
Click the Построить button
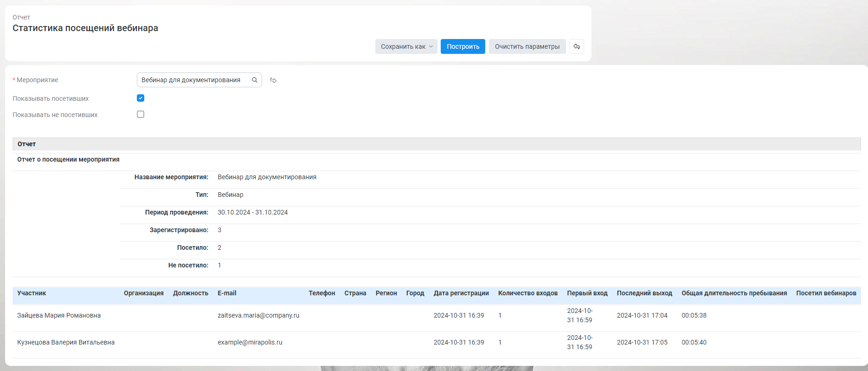pos(463,46)
